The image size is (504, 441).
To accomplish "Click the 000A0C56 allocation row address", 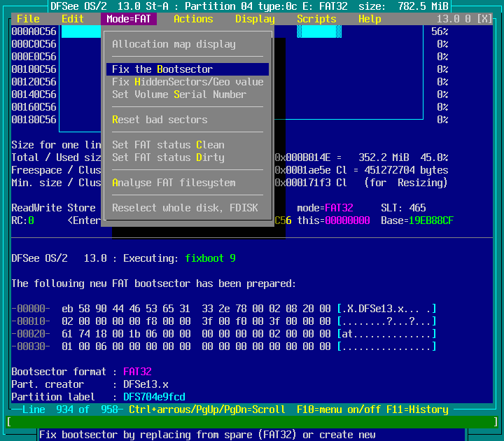I will [x=34, y=31].
